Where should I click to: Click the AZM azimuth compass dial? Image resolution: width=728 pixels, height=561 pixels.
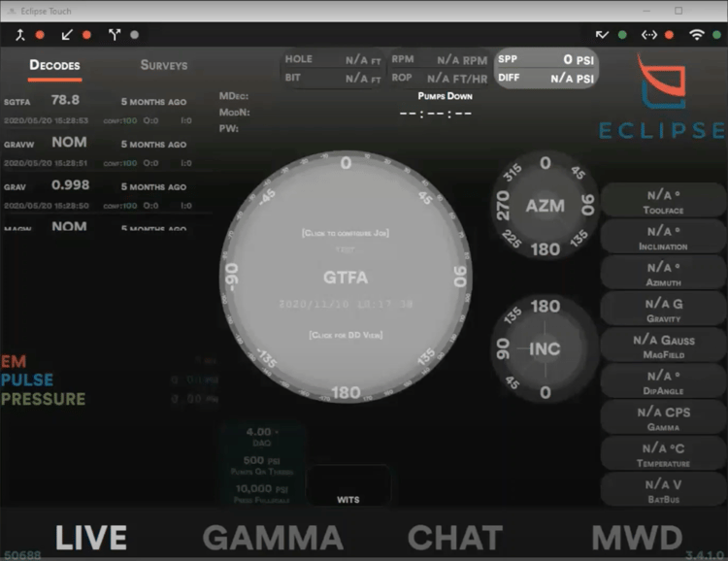click(545, 206)
